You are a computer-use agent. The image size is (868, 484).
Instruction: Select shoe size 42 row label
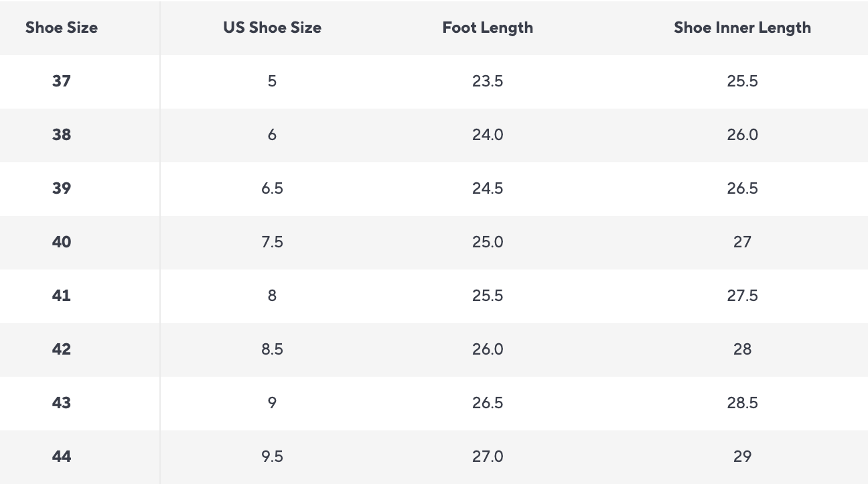[x=62, y=349]
